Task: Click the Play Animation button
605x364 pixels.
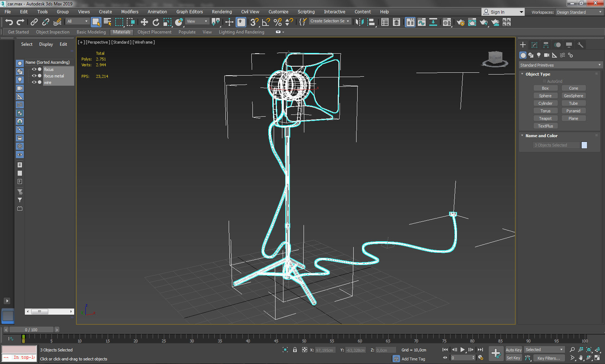Action: (463, 350)
